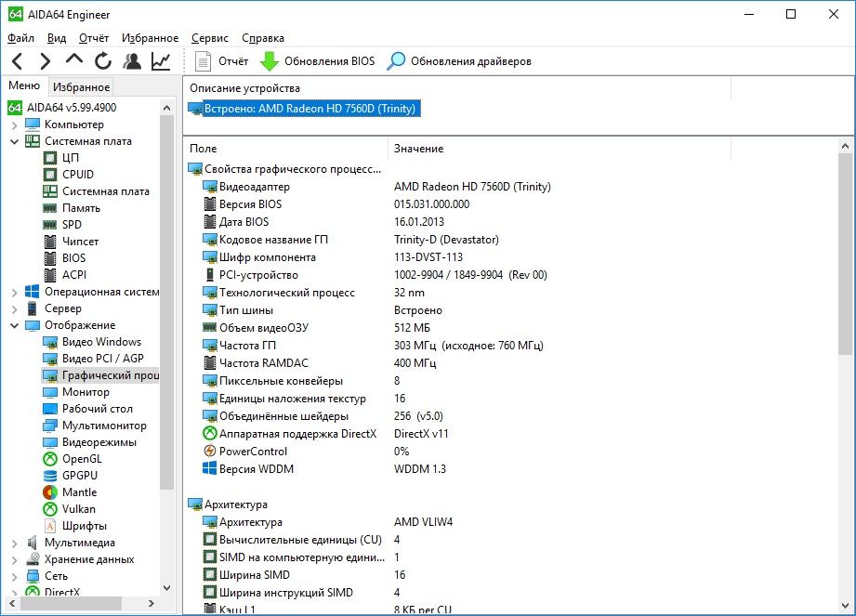Collapse the Системная плата tree node

click(x=14, y=141)
